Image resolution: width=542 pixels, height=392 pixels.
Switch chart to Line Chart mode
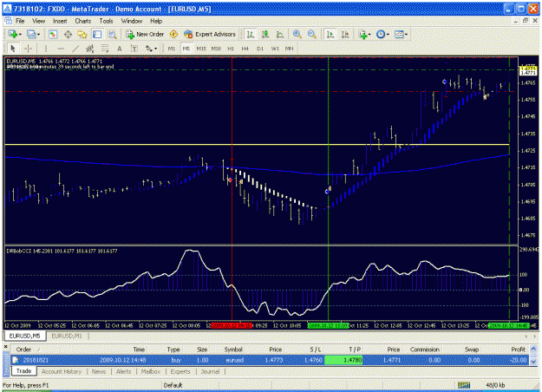pos(280,34)
